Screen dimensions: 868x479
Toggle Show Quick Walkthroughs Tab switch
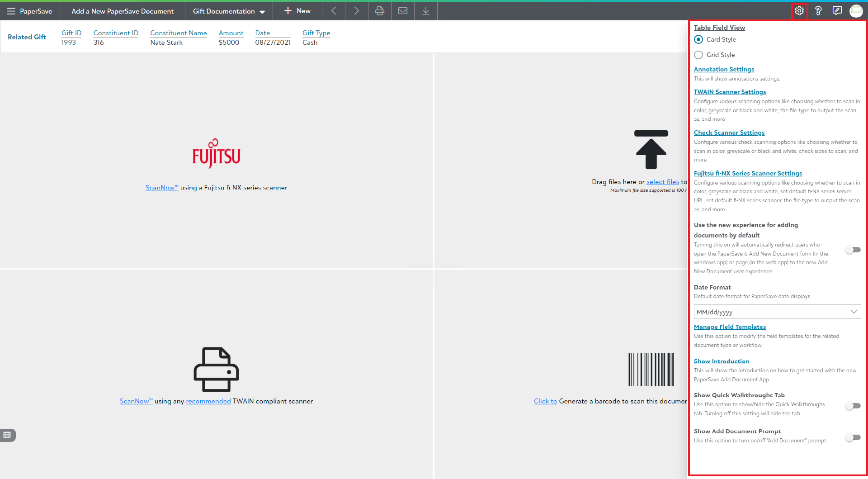(x=853, y=406)
